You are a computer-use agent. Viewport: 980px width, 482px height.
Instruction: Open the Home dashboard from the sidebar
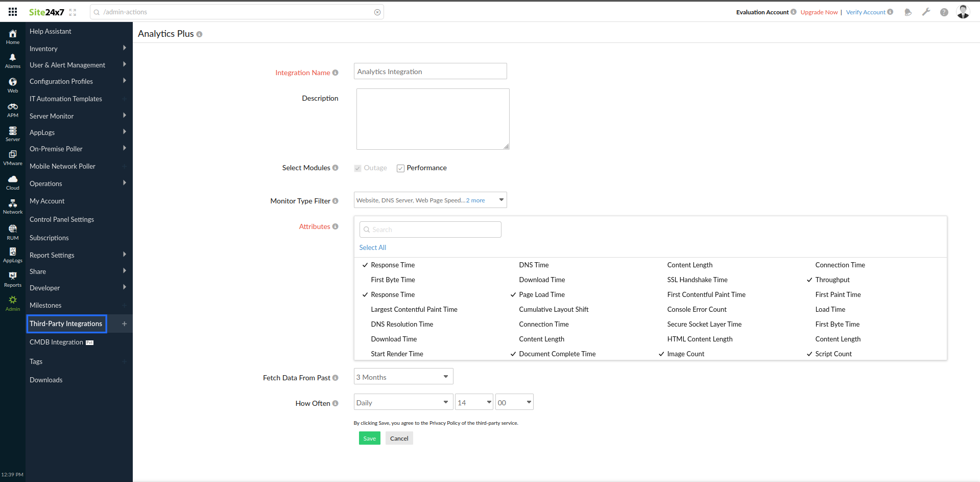coord(12,35)
